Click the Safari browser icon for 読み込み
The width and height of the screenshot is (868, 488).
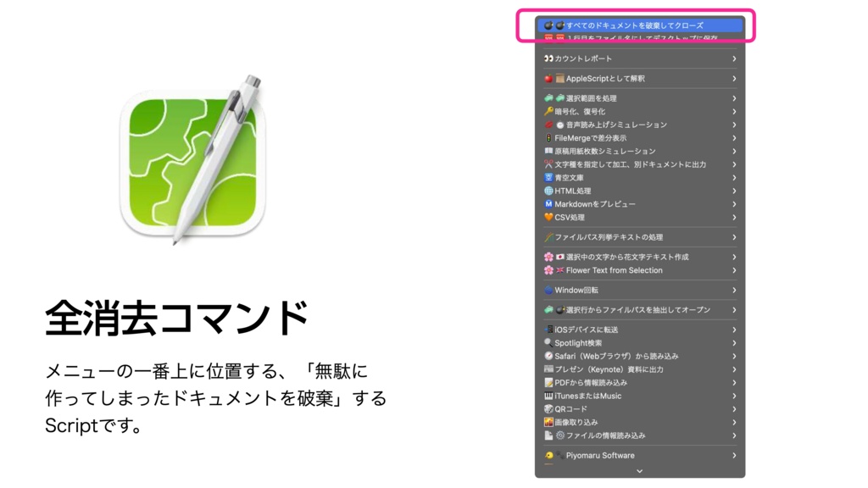(548, 355)
